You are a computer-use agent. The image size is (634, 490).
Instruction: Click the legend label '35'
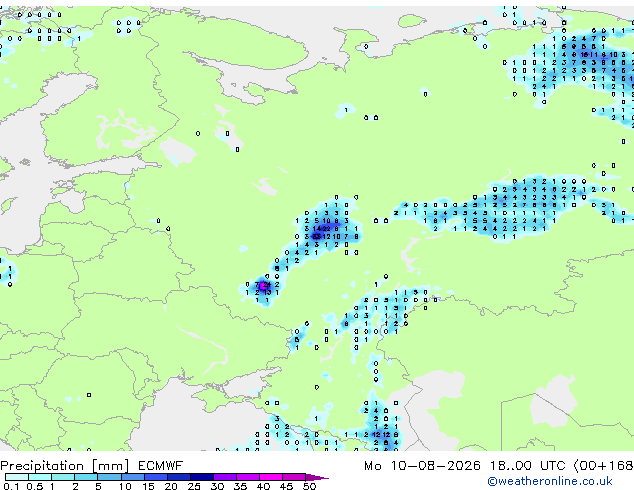pyautogui.click(x=240, y=486)
